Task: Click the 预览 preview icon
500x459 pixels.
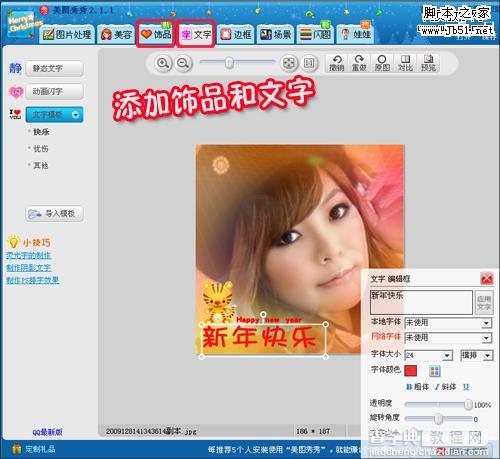Action: [428, 63]
